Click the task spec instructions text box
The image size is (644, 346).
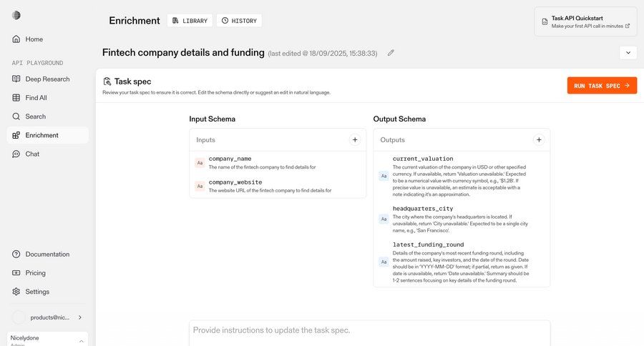(x=369, y=331)
